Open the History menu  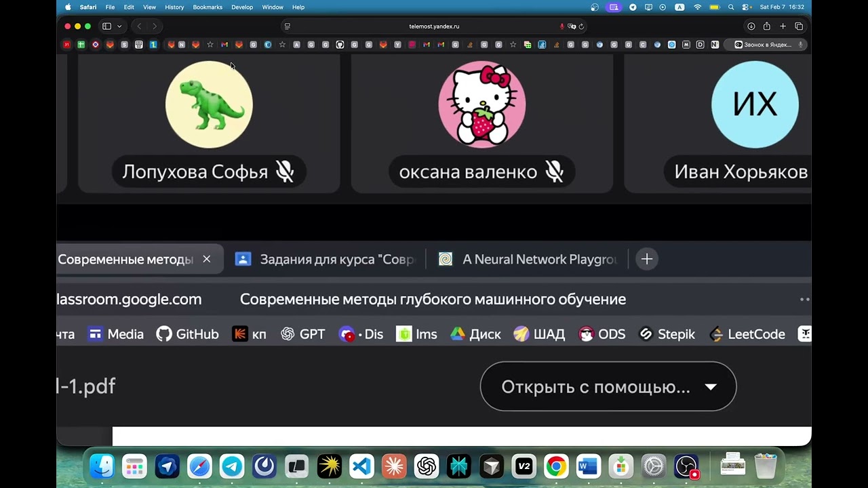[x=174, y=7]
